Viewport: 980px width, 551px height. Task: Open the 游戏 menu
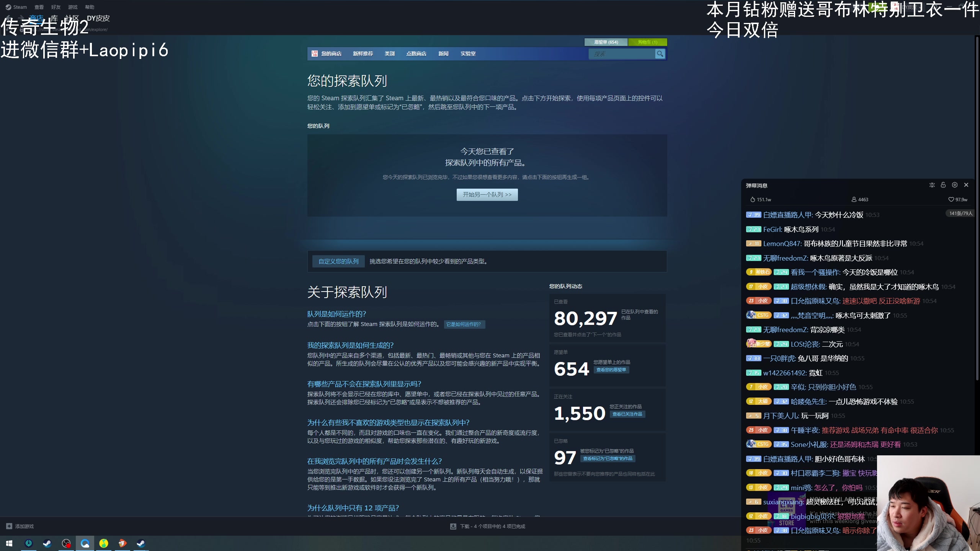73,7
